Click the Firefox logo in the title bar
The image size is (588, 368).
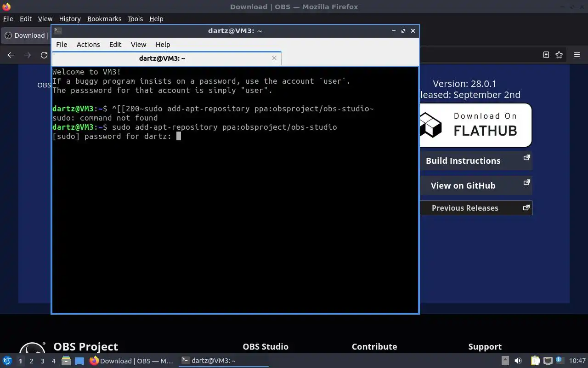[6, 6]
